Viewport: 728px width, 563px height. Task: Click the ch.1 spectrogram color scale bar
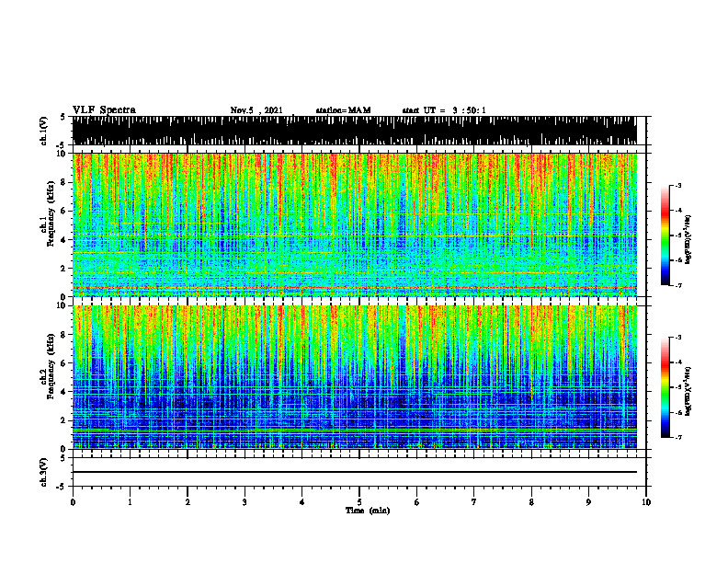665,236
